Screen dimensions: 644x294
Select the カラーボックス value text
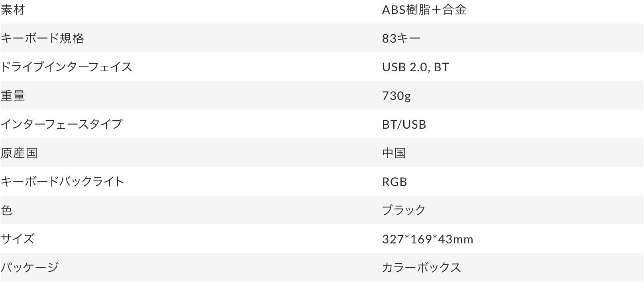[421, 267]
